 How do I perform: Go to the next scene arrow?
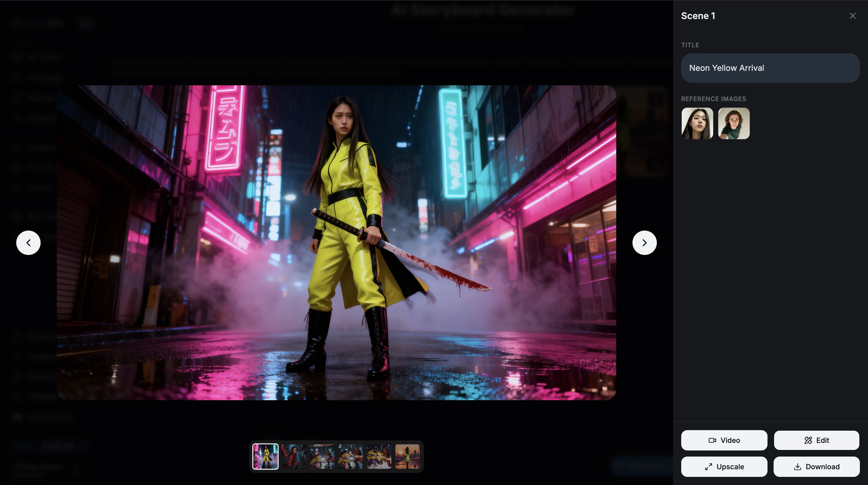644,243
